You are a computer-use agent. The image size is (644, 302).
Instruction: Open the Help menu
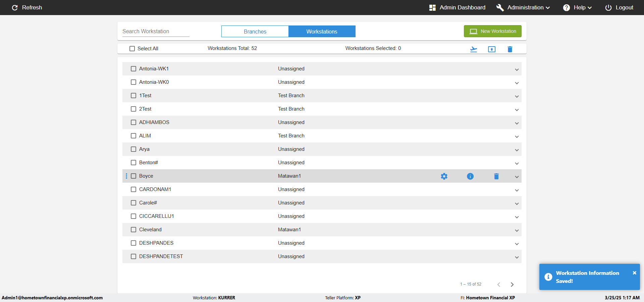coord(577,7)
